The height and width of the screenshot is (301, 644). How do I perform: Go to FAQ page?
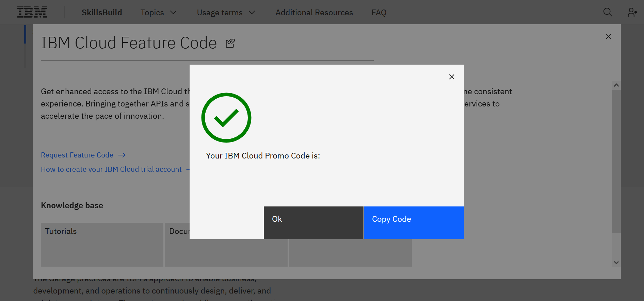[x=379, y=13]
